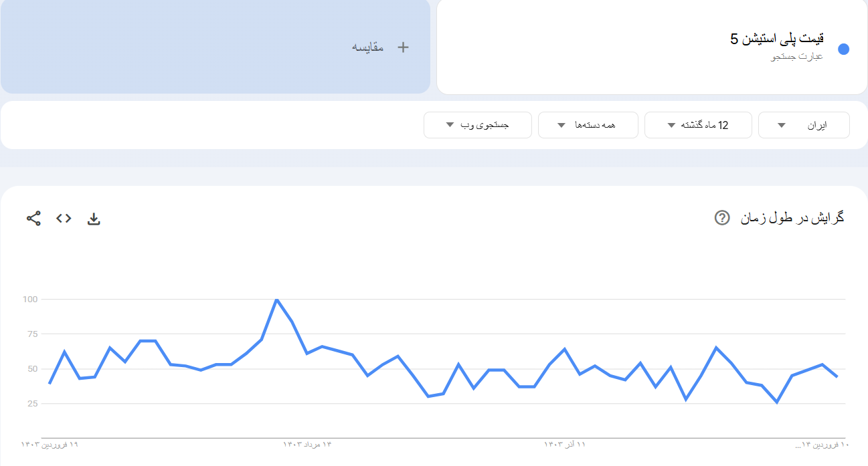Image resolution: width=868 pixels, height=466 pixels.
Task: Download the chart data as CSV
Action: (x=94, y=219)
